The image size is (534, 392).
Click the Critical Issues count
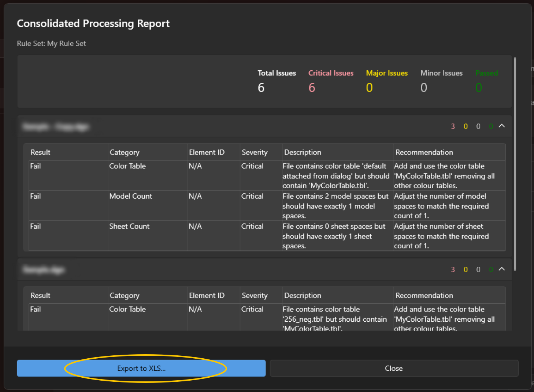(x=312, y=88)
